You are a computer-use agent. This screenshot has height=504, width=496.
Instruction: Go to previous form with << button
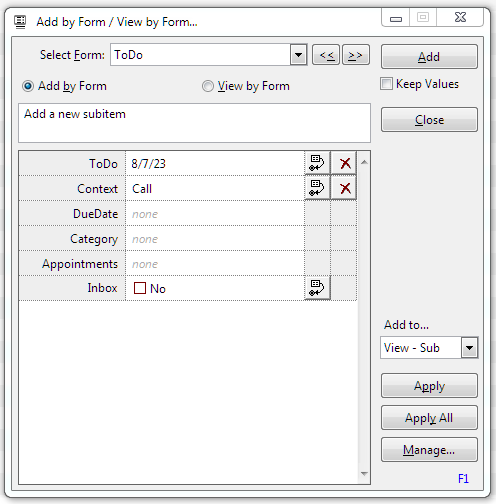click(x=326, y=55)
